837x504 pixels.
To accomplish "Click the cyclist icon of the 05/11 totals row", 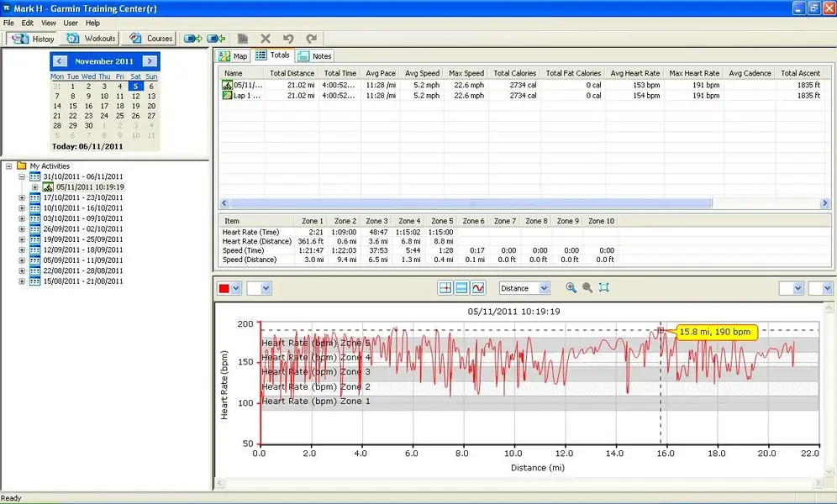I will (228, 86).
